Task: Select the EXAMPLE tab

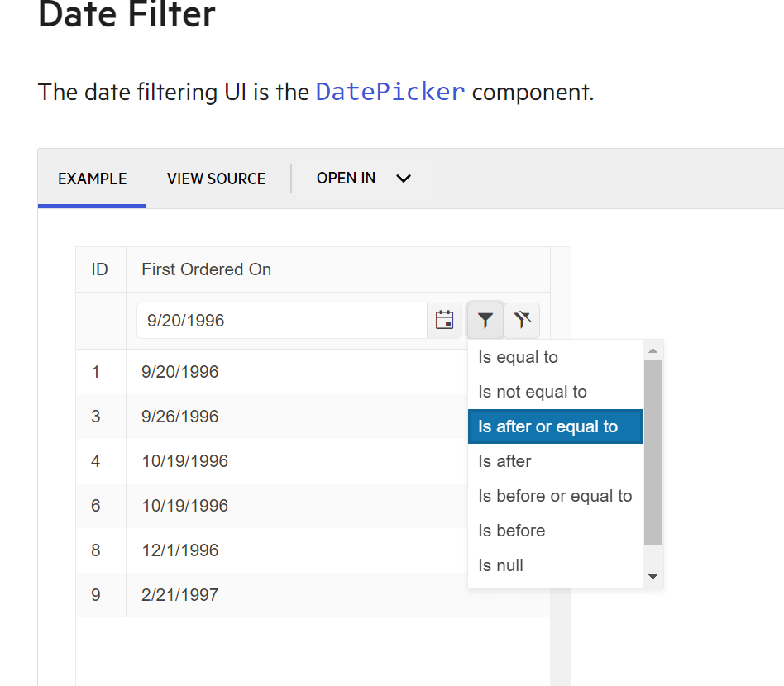Action: [x=92, y=179]
